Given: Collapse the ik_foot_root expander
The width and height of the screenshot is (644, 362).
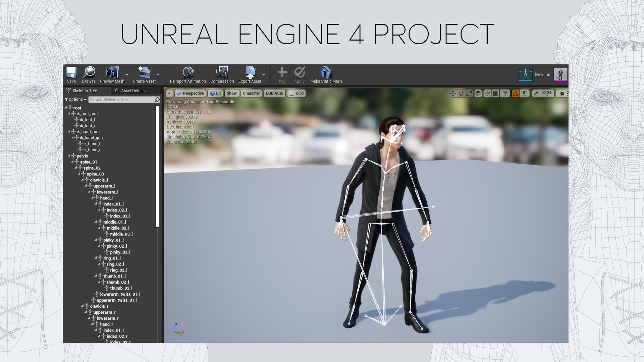Looking at the screenshot, I should pos(69,114).
